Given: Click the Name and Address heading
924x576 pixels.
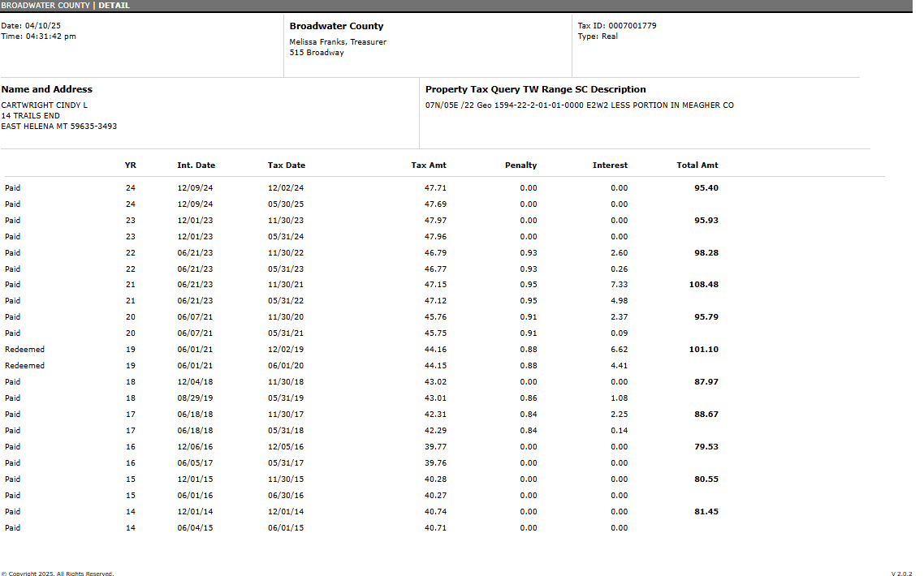Looking at the screenshot, I should click(47, 89).
